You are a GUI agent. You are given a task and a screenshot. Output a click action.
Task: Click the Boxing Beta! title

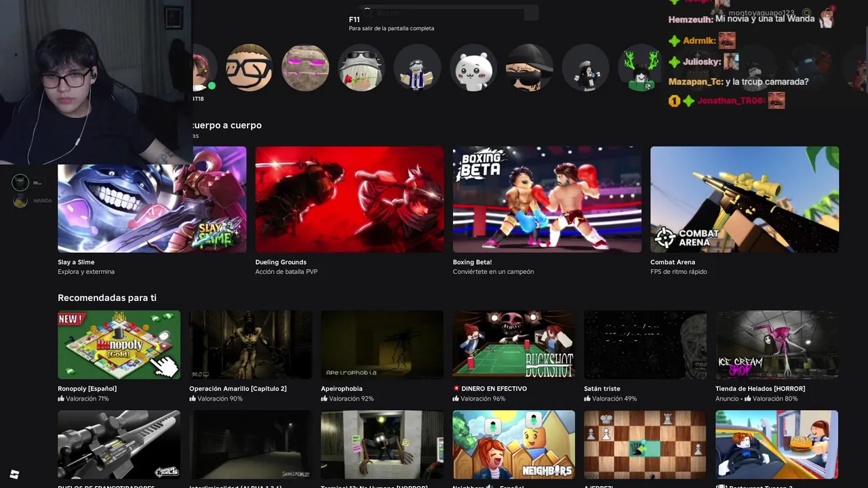pyautogui.click(x=472, y=262)
